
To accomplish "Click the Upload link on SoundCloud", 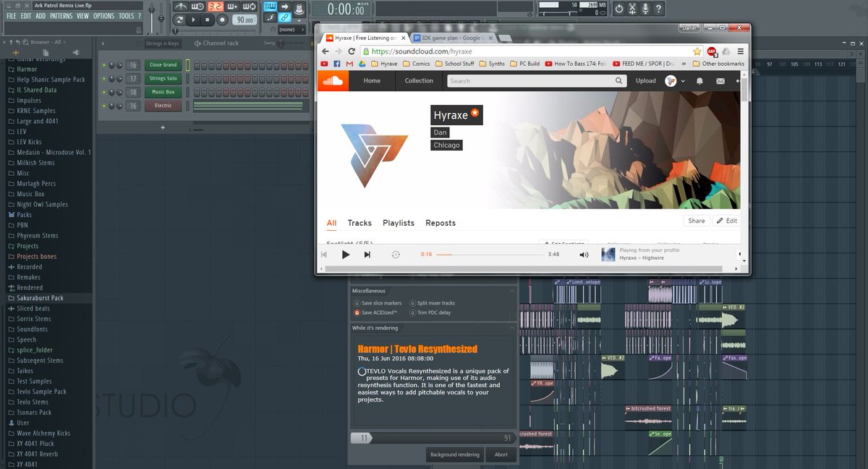I will 646,81.
